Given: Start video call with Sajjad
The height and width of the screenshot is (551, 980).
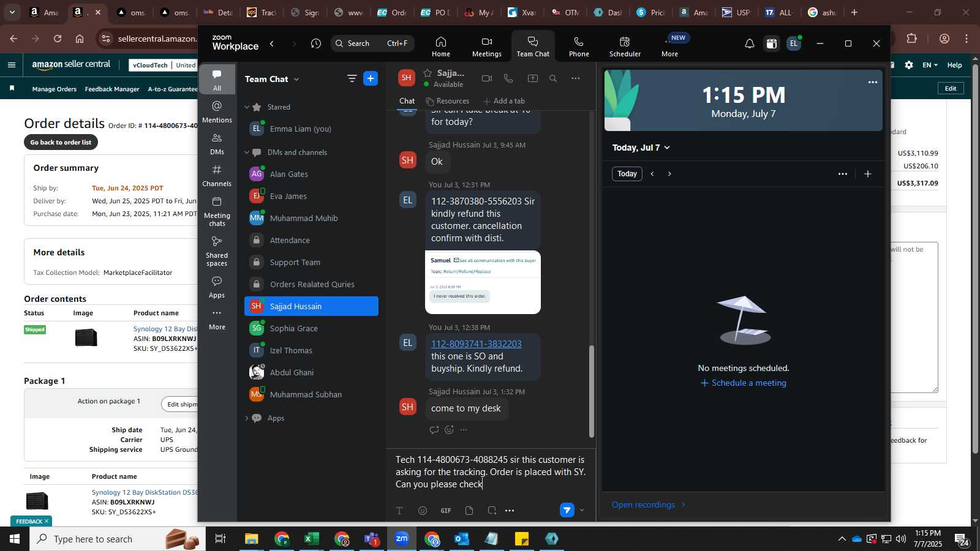Looking at the screenshot, I should pos(487,78).
